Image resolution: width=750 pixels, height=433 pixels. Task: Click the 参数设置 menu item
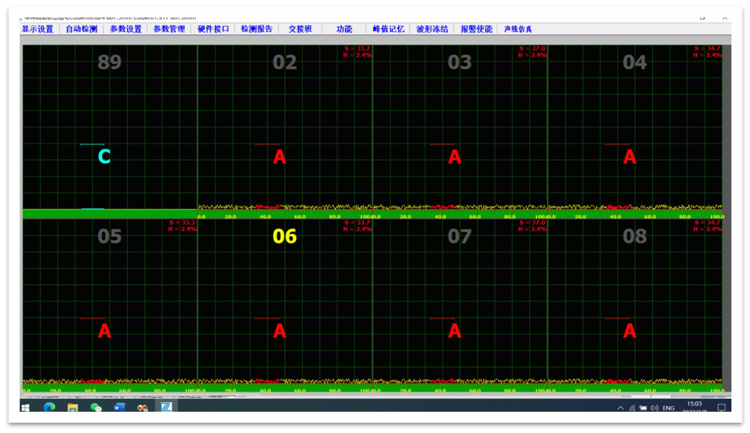coord(125,29)
